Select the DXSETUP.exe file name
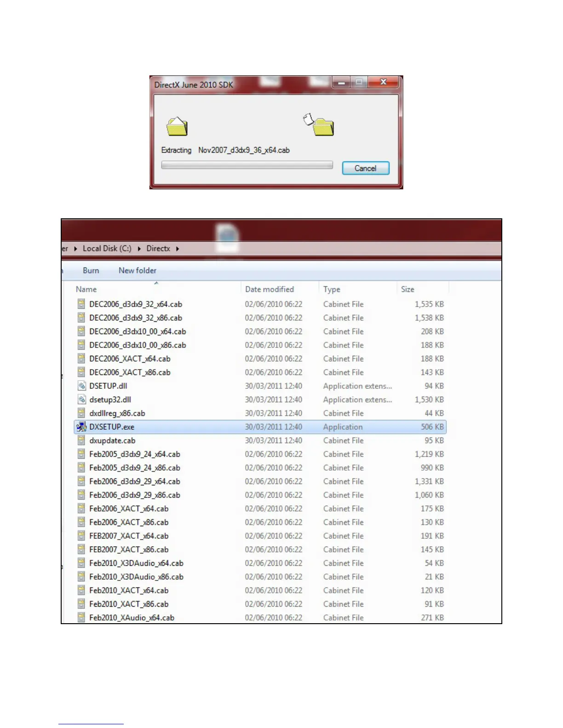Image resolution: width=563 pixels, height=728 pixels. (x=112, y=427)
